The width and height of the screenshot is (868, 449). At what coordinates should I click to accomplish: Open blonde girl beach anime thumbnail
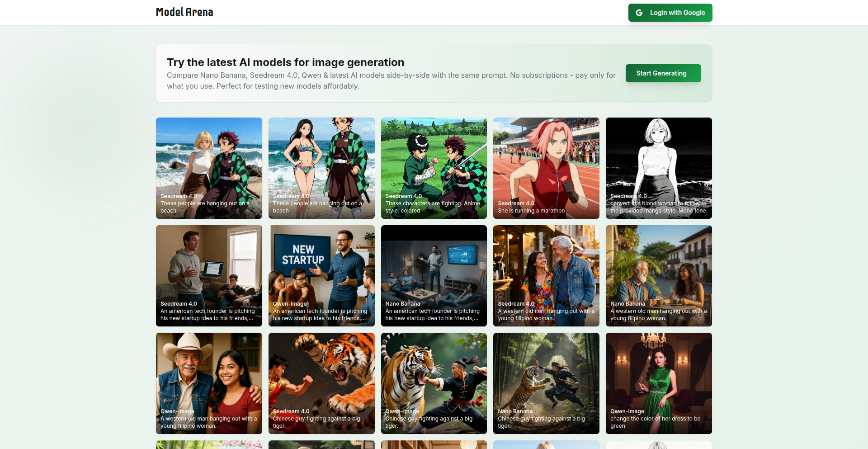click(x=209, y=168)
